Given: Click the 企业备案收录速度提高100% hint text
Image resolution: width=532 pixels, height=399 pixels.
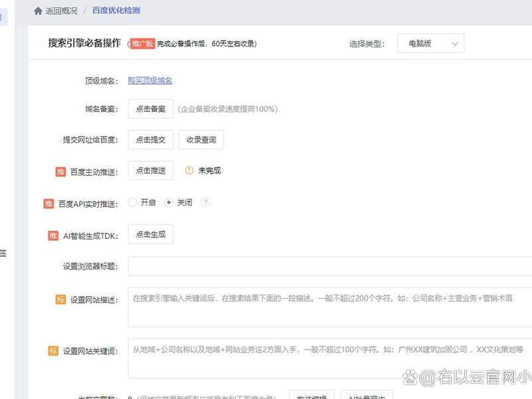Looking at the screenshot, I should tap(227, 109).
